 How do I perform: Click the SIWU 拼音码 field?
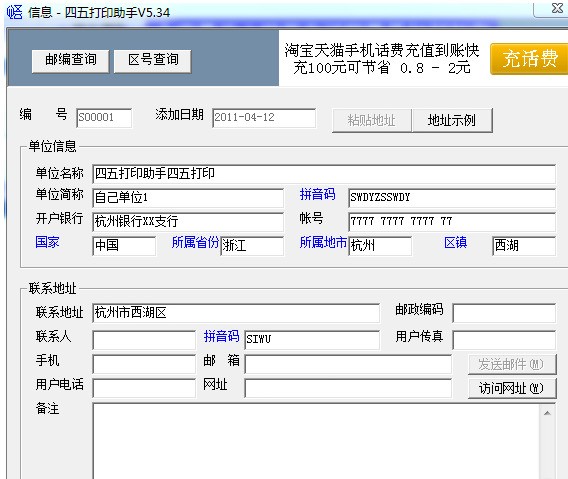pyautogui.click(x=312, y=340)
